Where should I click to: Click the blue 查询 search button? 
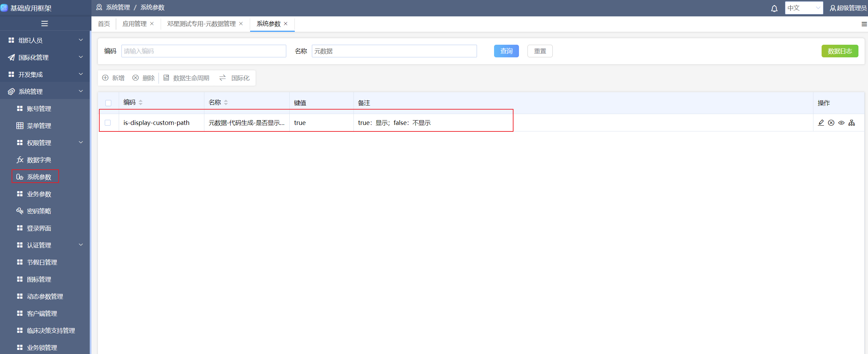pos(506,51)
